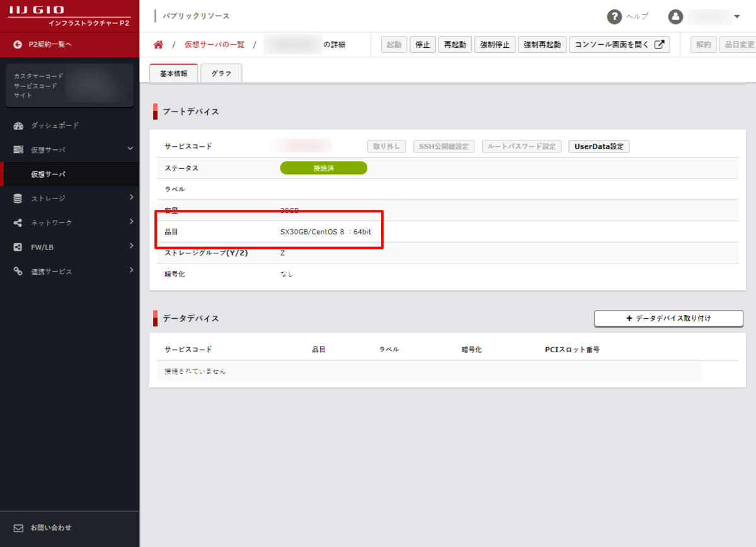Click the お問い合わせ envelope icon
Viewport: 756px width, 547px height.
(x=18, y=527)
